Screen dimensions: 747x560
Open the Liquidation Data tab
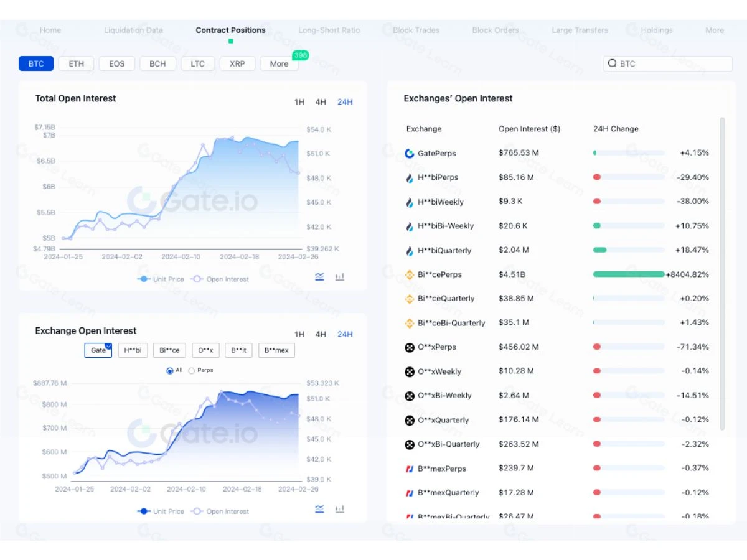point(133,30)
